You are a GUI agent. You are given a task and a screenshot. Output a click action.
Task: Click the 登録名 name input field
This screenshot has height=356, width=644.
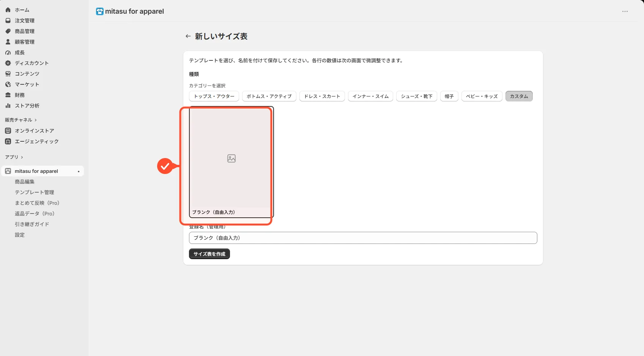363,238
